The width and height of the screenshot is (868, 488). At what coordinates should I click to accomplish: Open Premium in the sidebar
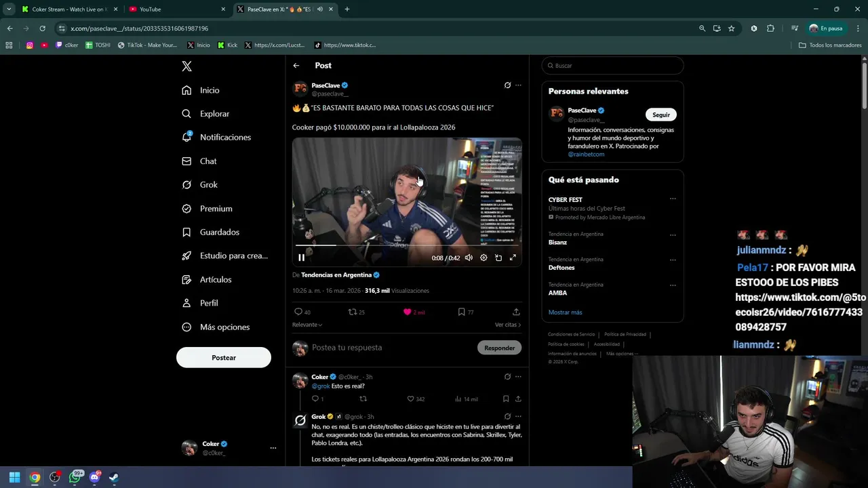tap(207, 209)
